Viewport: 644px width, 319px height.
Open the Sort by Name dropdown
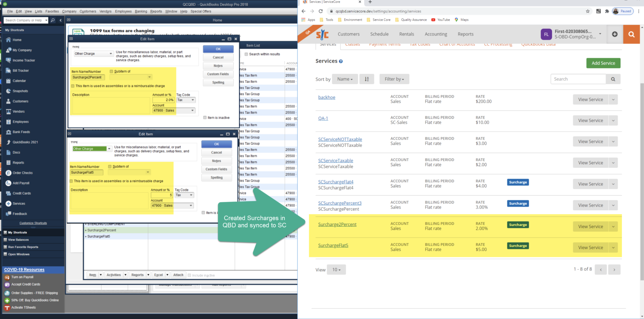[x=345, y=79]
